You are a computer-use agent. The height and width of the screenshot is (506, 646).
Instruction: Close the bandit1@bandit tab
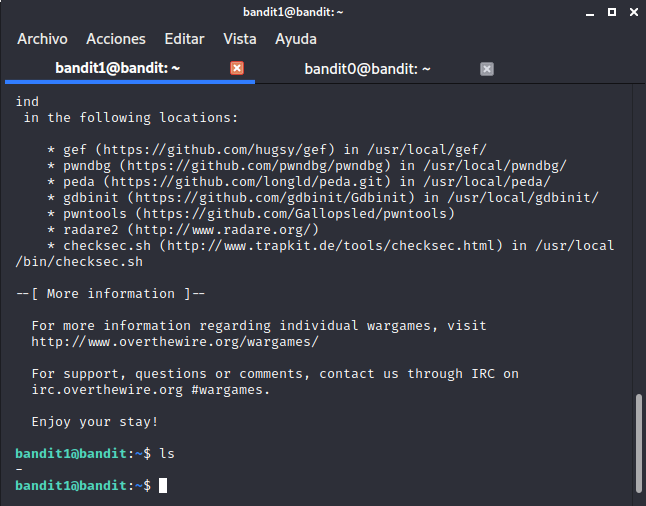click(x=237, y=69)
